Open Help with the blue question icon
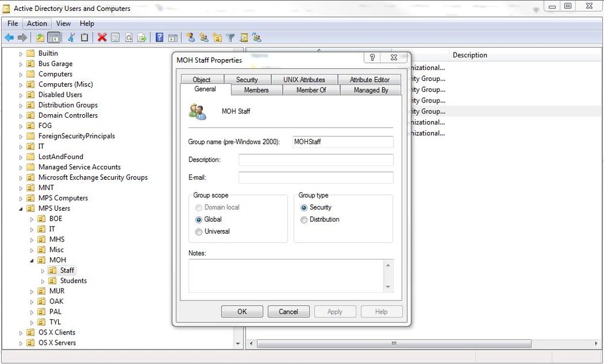Screen dimensions: 604x364 point(159,37)
